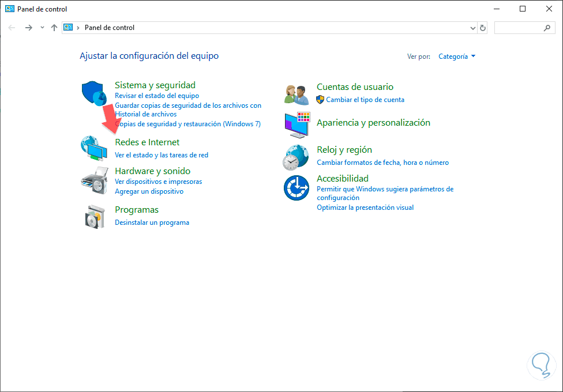Click the Panel de control breadcrumb in address bar
This screenshot has height=392, width=563.
coord(110,28)
